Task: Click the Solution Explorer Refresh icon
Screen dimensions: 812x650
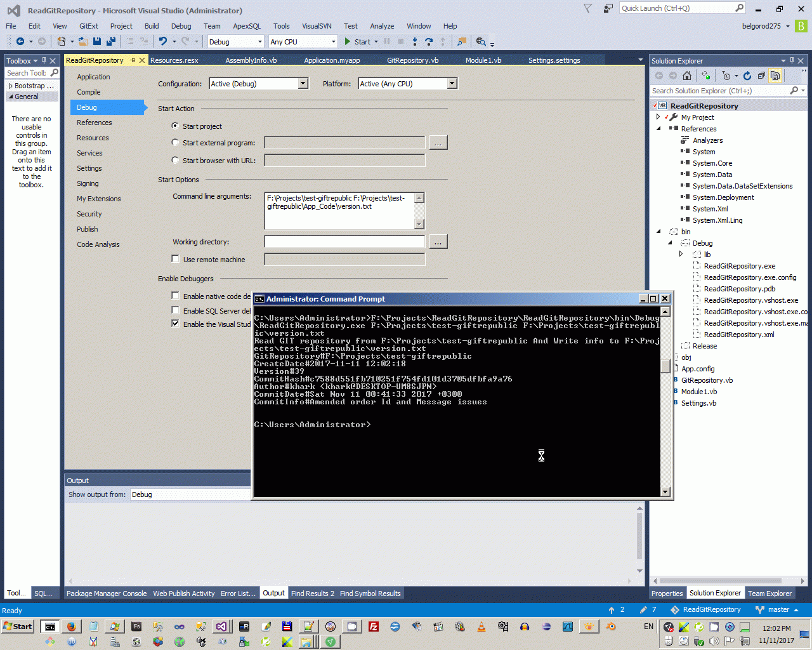Action: tap(747, 76)
